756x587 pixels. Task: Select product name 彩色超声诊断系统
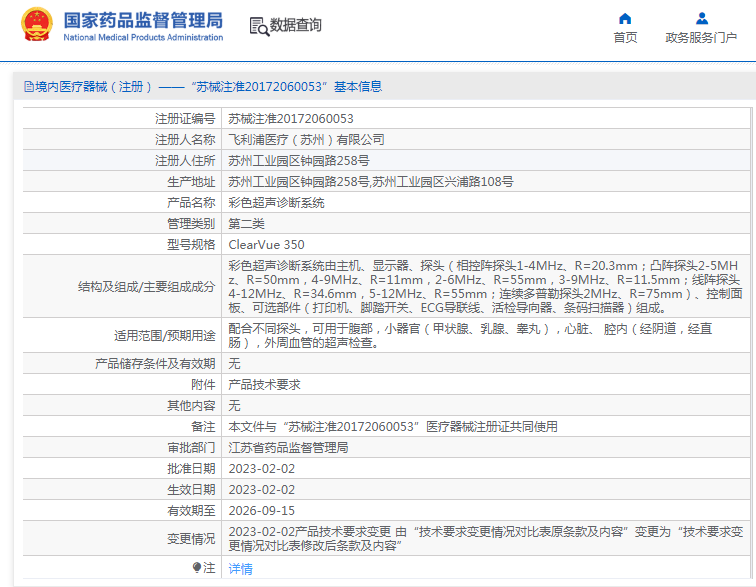click(x=276, y=203)
